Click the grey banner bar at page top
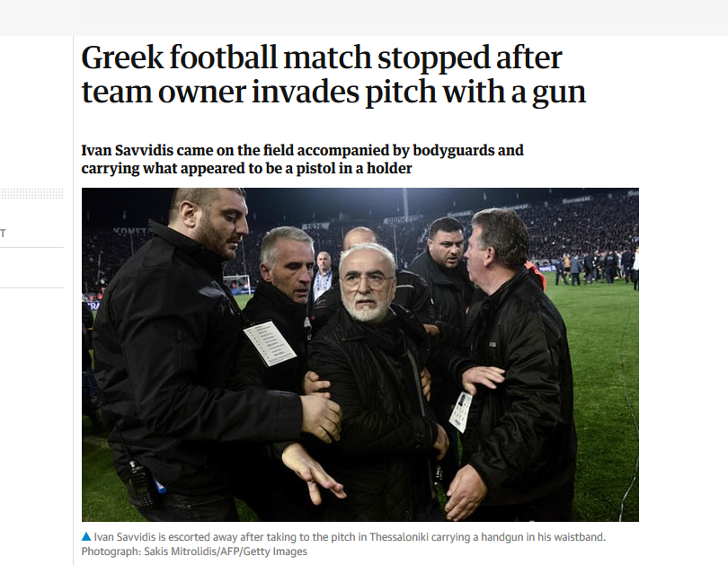Screen dimensions: 728x565 coord(364,18)
